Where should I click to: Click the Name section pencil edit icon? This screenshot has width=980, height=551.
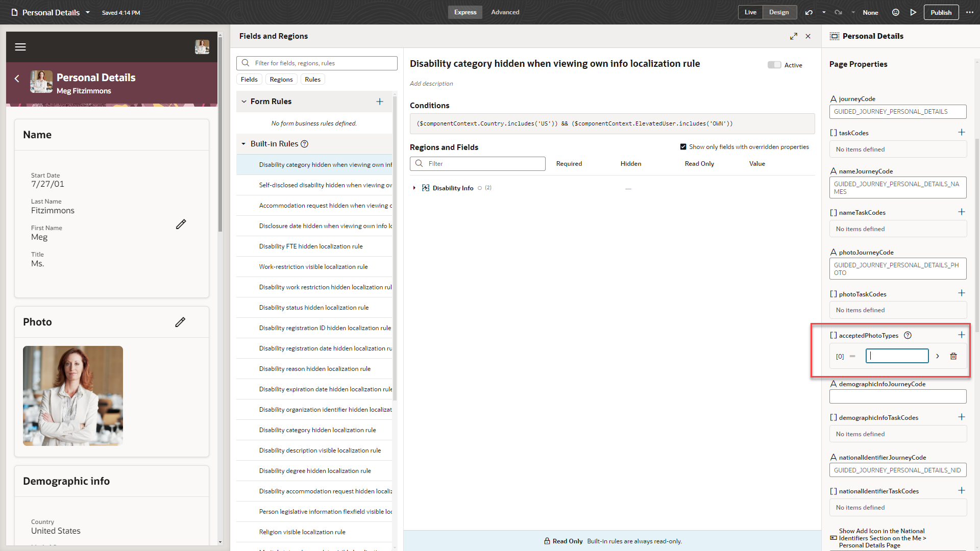point(181,224)
